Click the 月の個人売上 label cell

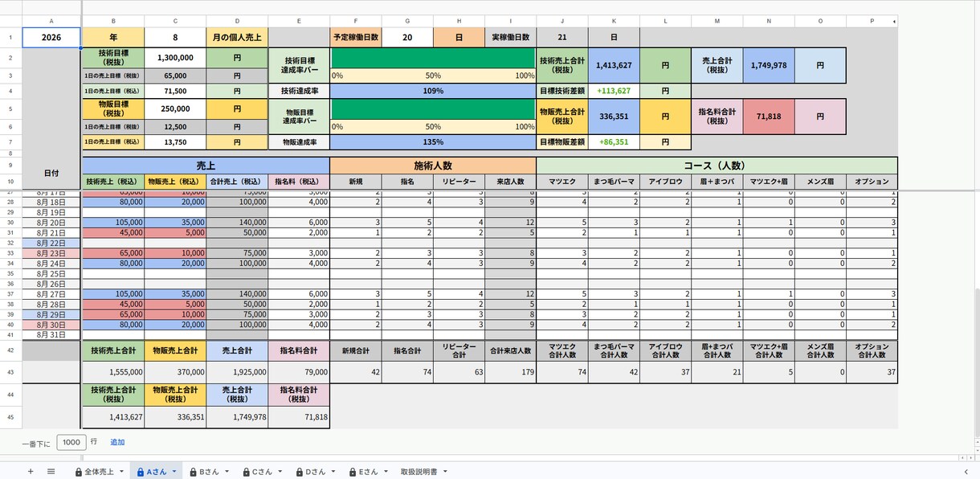coord(237,37)
